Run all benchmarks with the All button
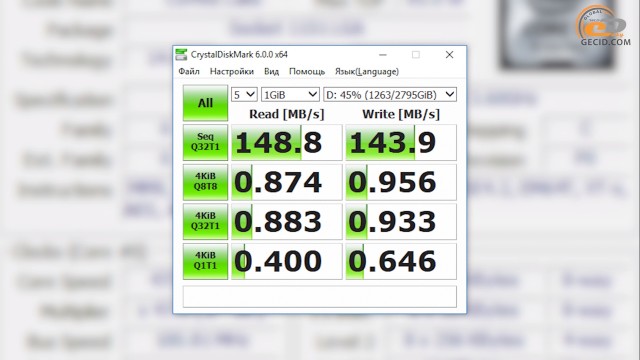The height and width of the screenshot is (360, 640). tap(205, 103)
